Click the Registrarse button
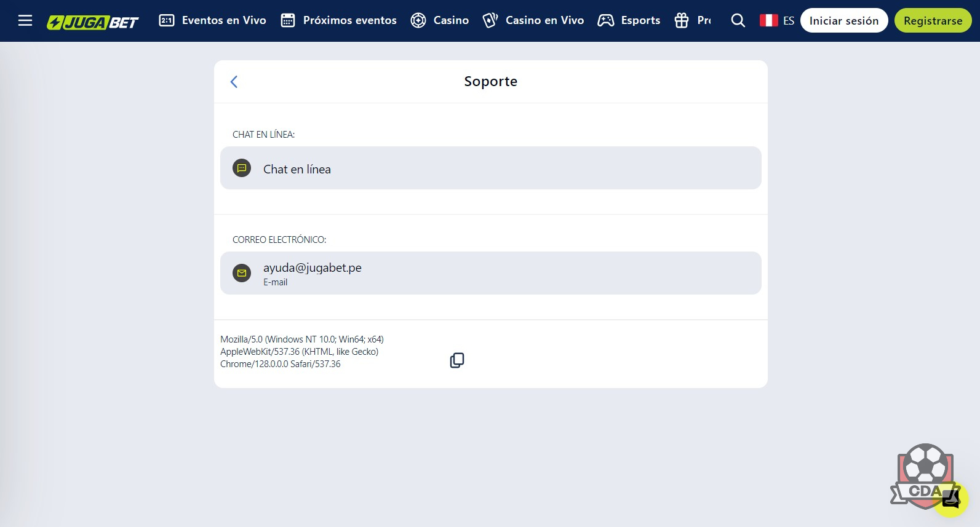This screenshot has width=980, height=527. (933, 20)
